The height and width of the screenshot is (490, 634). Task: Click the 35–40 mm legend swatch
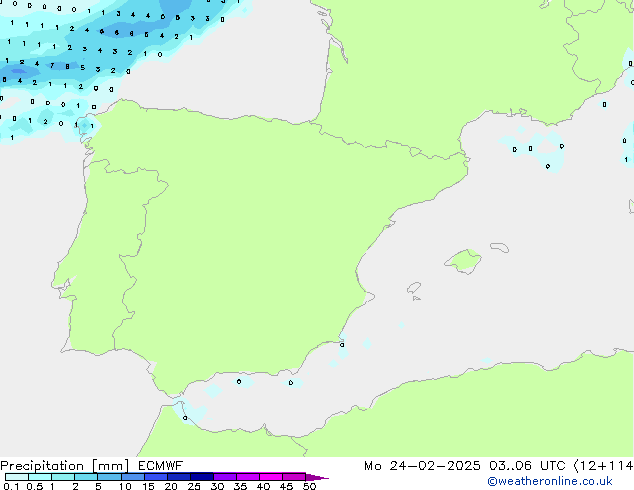[247, 477]
